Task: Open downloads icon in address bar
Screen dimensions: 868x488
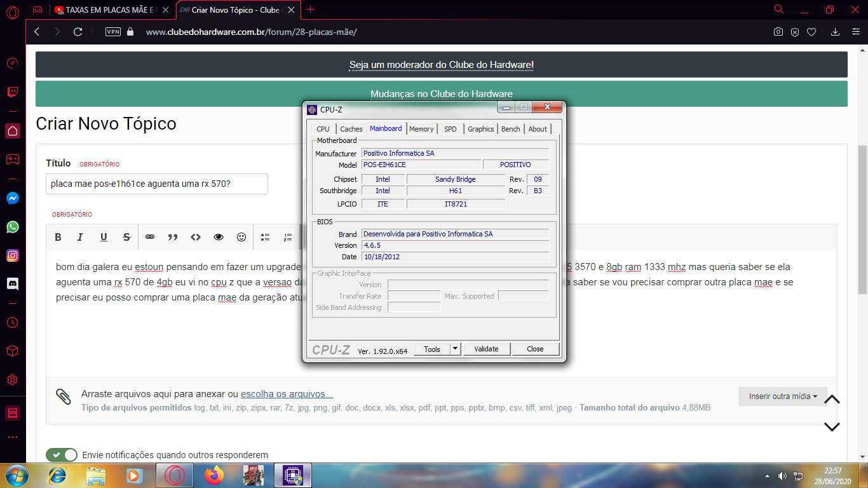Action: (x=836, y=32)
